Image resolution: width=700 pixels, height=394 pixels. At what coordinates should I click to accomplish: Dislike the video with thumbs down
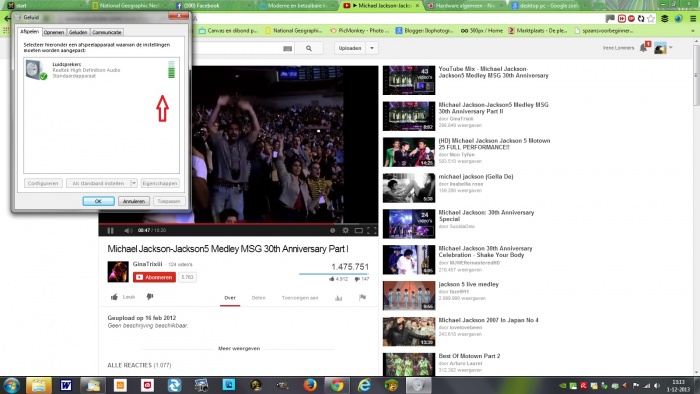tap(150, 297)
